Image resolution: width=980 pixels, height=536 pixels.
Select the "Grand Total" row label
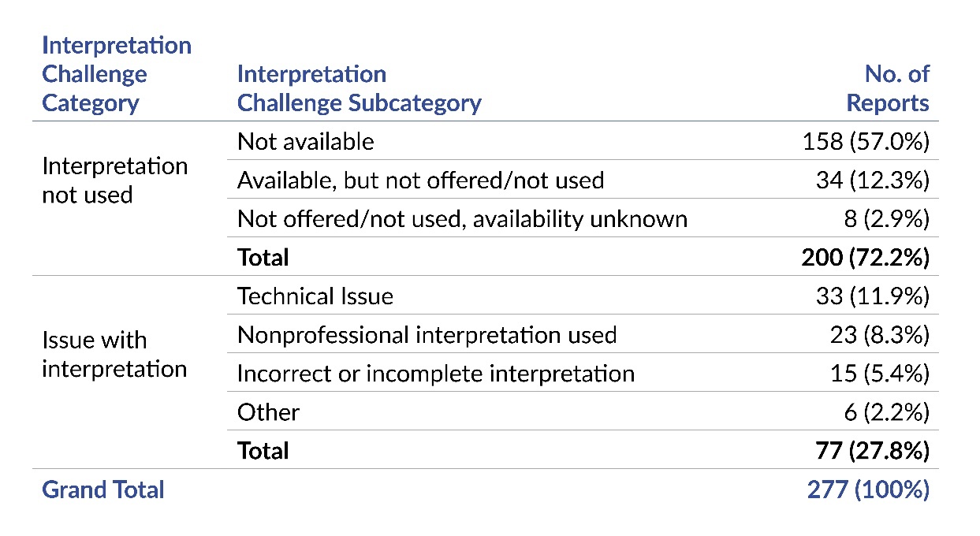[103, 489]
